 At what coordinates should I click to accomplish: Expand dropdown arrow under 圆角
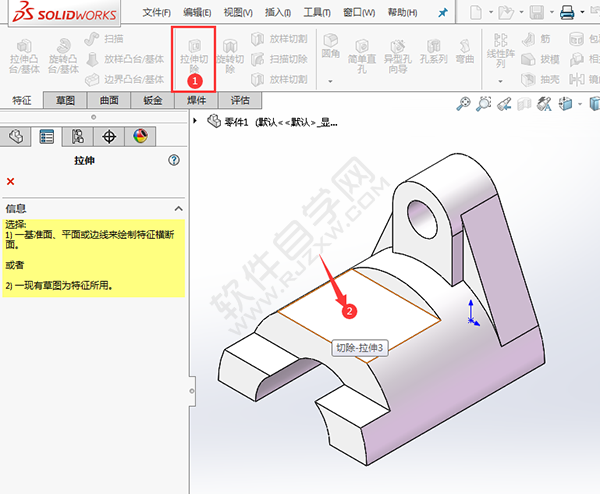[x=330, y=81]
